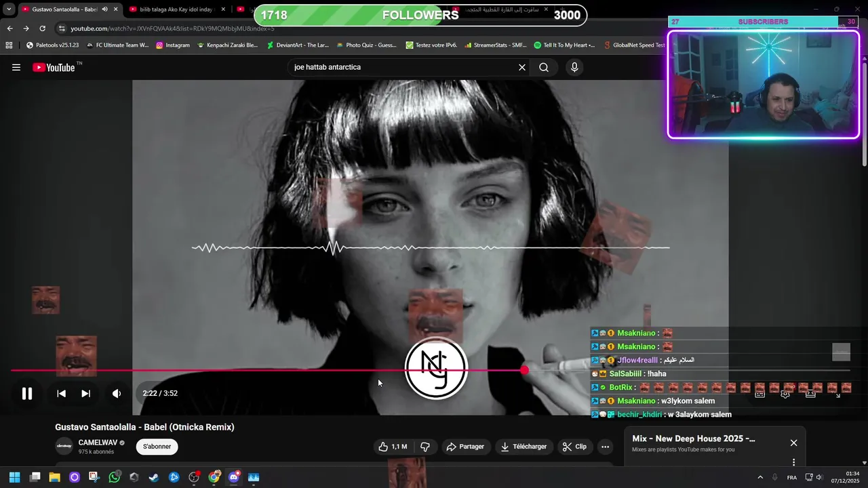Close the Mix playlist panel
Image resolution: width=868 pixels, height=488 pixels.
coord(793,443)
